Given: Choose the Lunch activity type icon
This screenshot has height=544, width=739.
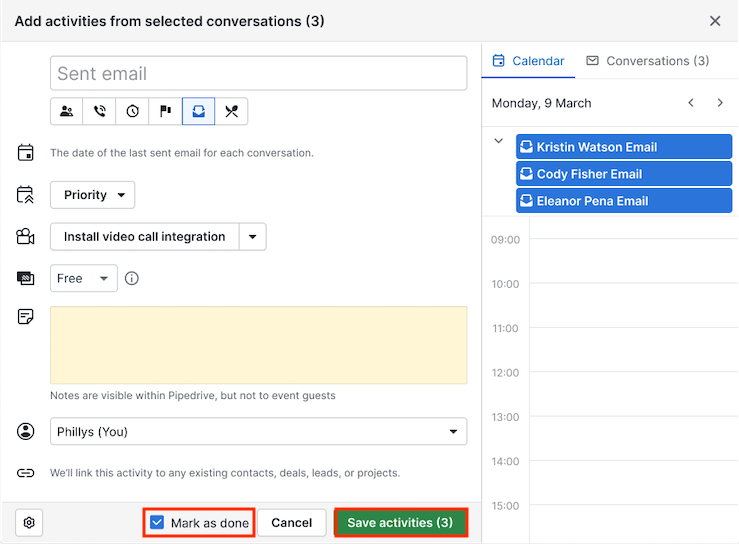Looking at the screenshot, I should click(231, 111).
